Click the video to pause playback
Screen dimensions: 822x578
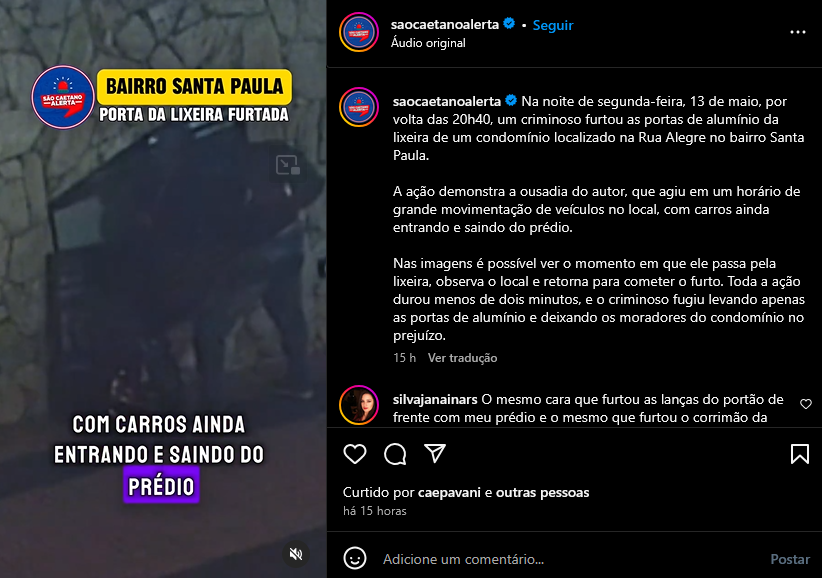point(163,289)
